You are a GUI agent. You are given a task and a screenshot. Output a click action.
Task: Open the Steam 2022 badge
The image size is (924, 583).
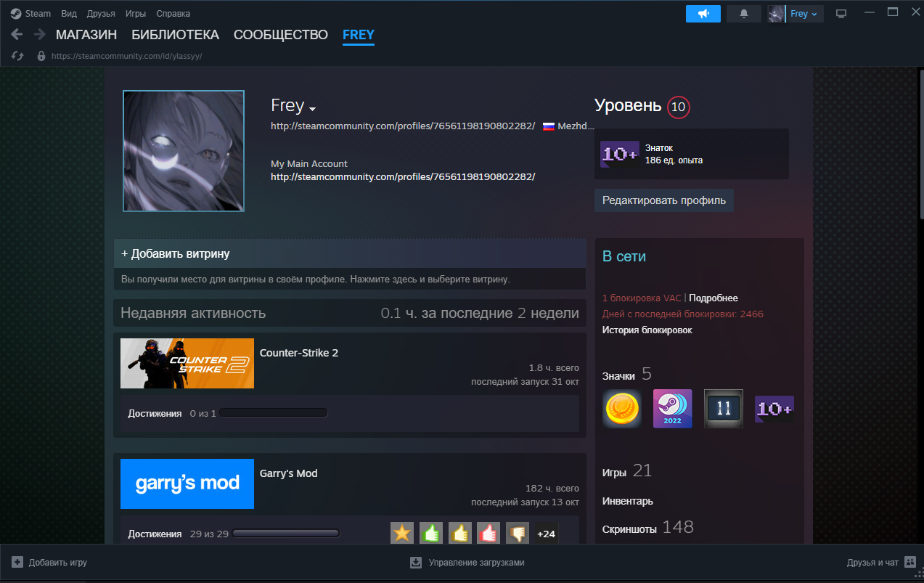pos(673,409)
